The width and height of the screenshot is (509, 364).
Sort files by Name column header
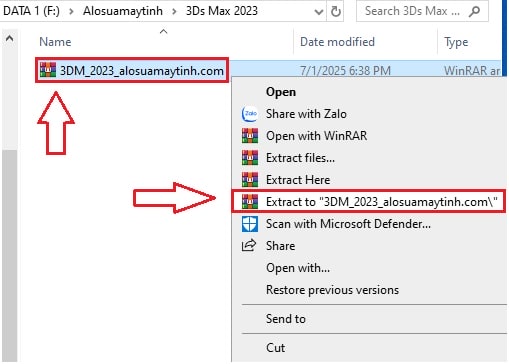point(55,42)
